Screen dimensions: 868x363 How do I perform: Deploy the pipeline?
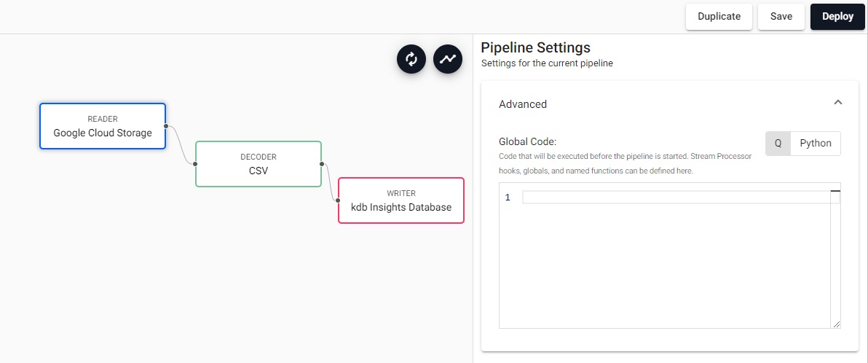click(837, 17)
